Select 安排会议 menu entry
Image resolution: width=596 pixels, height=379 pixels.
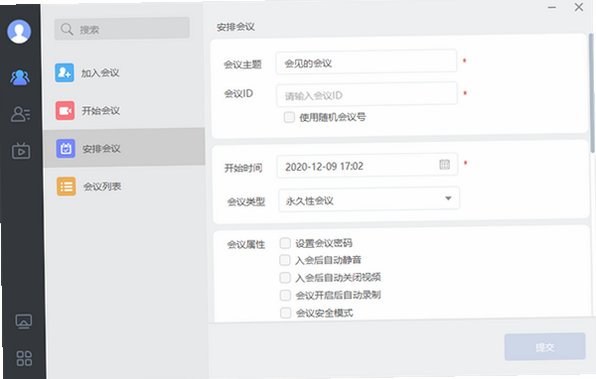click(125, 148)
